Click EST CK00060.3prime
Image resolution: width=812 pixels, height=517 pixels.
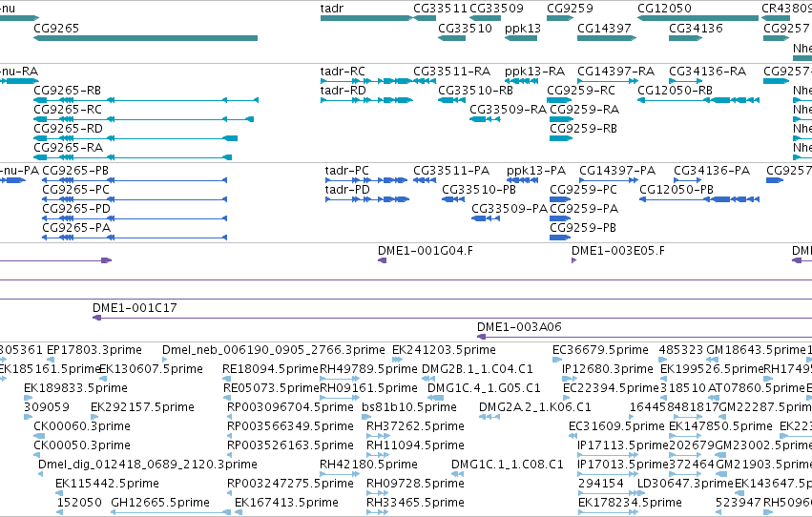pos(37,436)
